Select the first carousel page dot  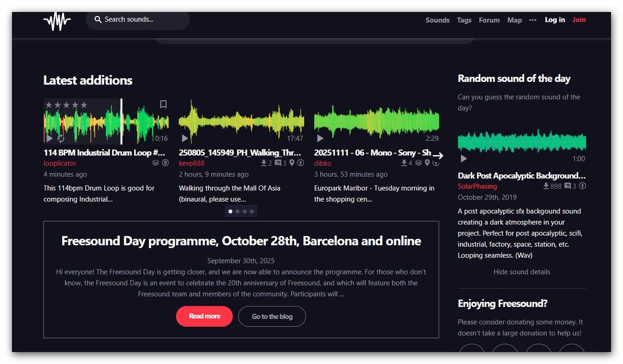coord(231,211)
